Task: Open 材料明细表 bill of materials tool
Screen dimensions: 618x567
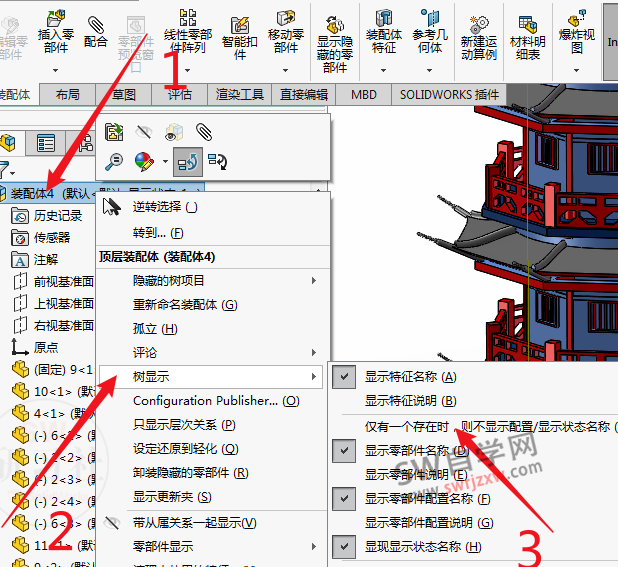Action: [x=527, y=38]
